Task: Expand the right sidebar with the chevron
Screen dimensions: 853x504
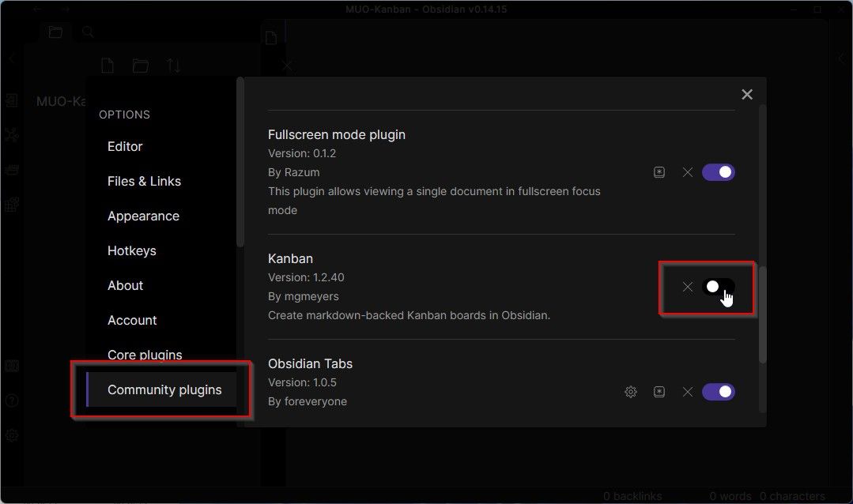Action: 842,58
